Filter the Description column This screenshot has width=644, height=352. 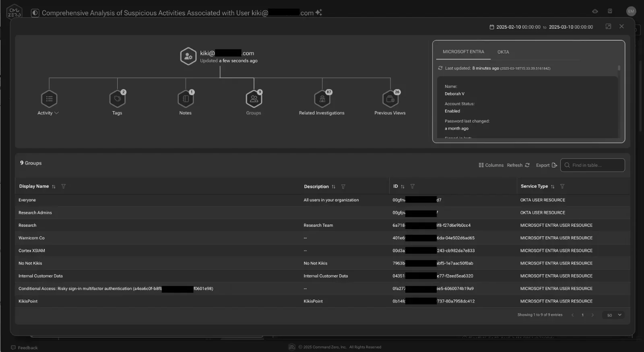tap(343, 186)
